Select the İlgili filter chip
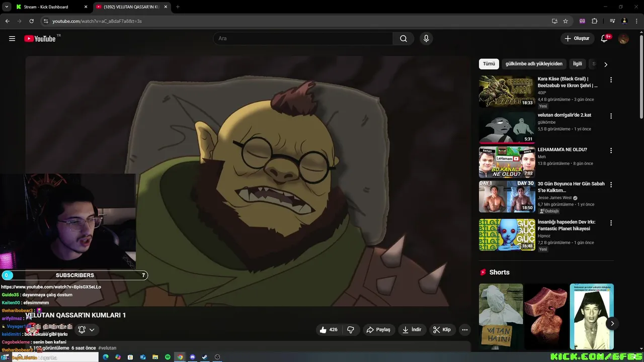Screen dimensions: 644x362 (578, 64)
